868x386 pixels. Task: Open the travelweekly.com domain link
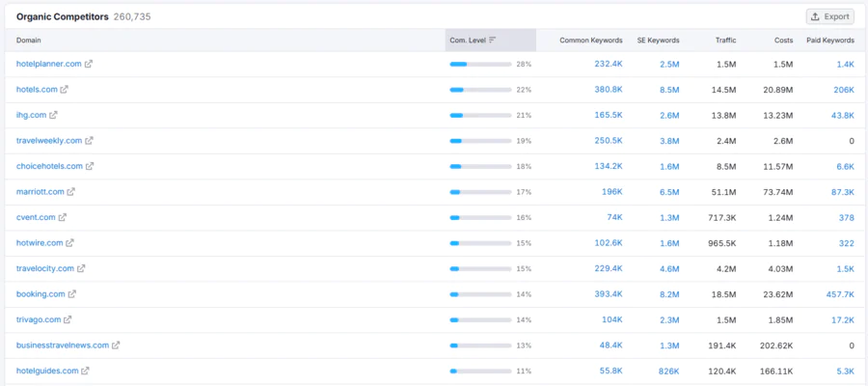coord(49,141)
